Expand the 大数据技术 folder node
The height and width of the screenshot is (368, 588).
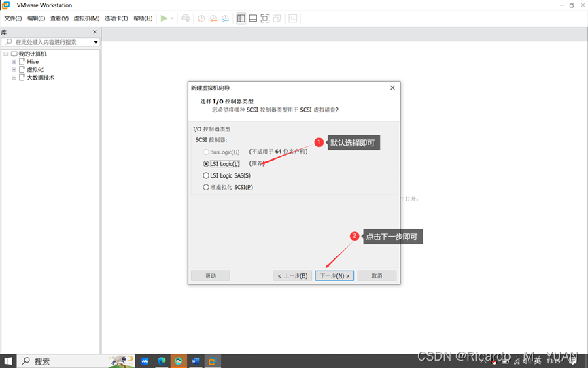tap(14, 78)
